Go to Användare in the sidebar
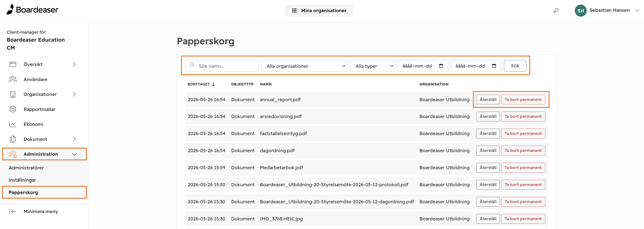 [x=36, y=79]
